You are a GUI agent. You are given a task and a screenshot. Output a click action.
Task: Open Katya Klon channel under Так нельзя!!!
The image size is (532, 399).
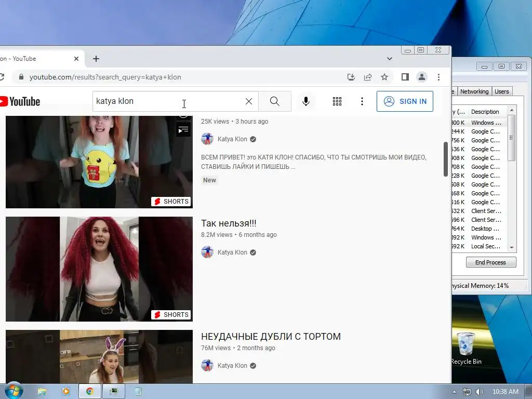(232, 252)
